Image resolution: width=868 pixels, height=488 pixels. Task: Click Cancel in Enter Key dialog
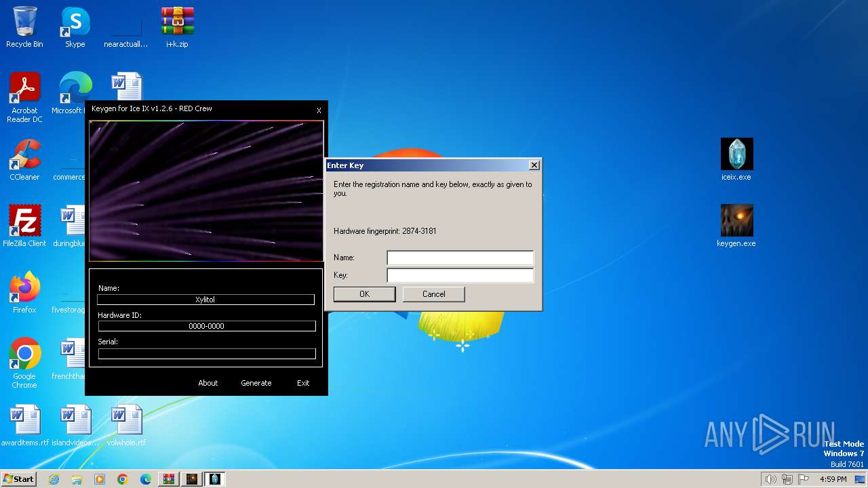[x=434, y=294]
